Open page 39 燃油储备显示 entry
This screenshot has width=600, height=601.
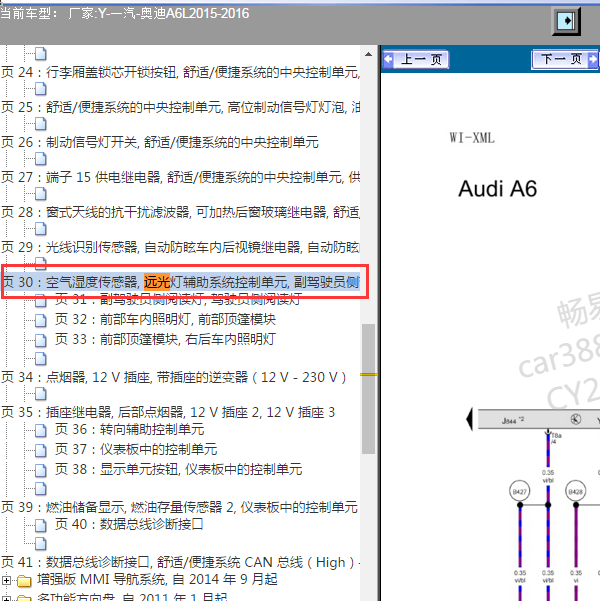179,507
